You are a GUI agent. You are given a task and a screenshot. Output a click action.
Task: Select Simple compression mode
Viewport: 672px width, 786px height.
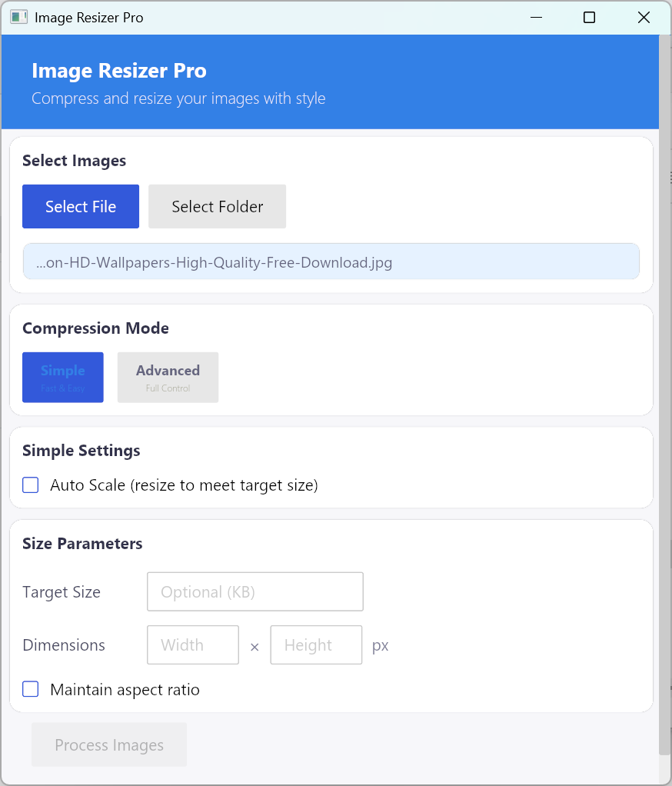(x=62, y=377)
